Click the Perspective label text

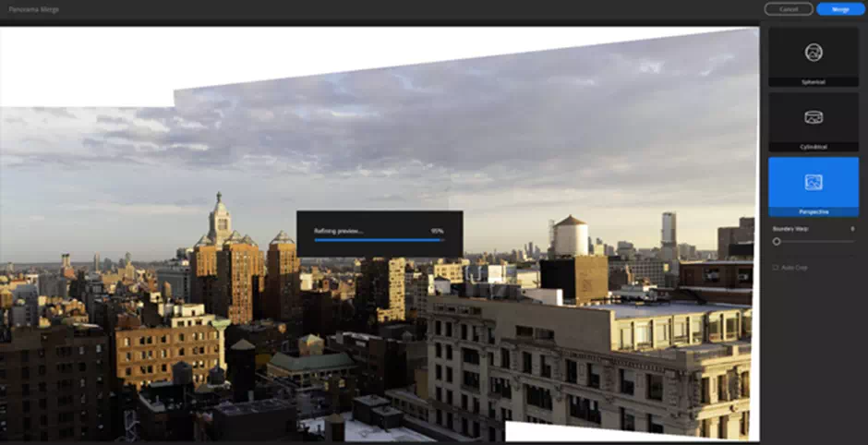pyautogui.click(x=814, y=211)
